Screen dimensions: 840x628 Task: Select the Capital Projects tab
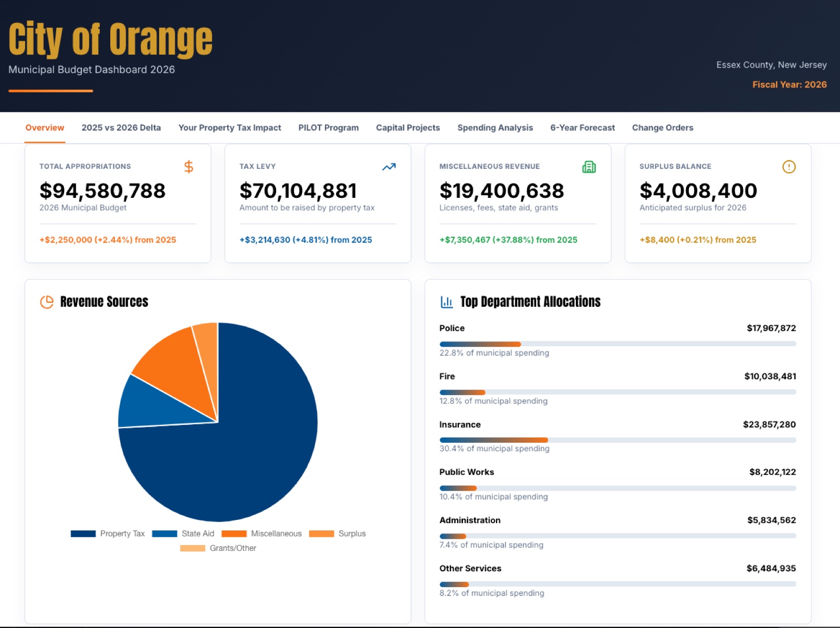tap(408, 127)
